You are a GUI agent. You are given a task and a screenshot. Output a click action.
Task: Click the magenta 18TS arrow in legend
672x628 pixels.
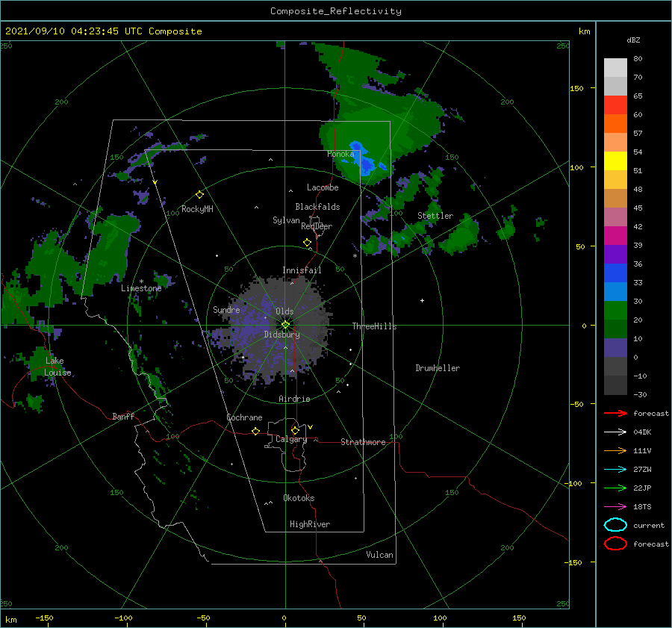click(615, 507)
